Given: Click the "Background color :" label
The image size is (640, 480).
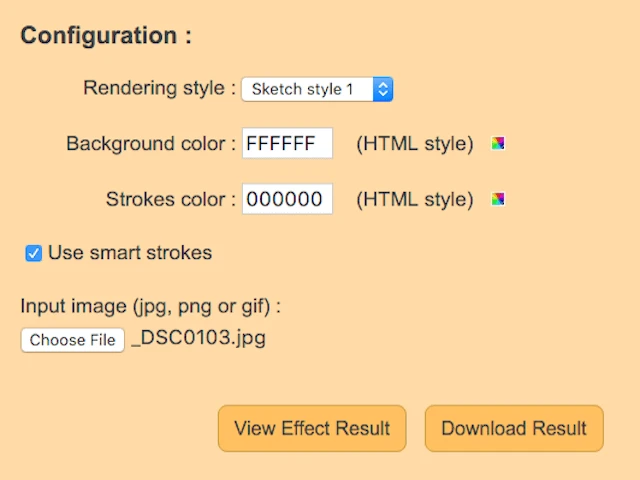Looking at the screenshot, I should [151, 144].
